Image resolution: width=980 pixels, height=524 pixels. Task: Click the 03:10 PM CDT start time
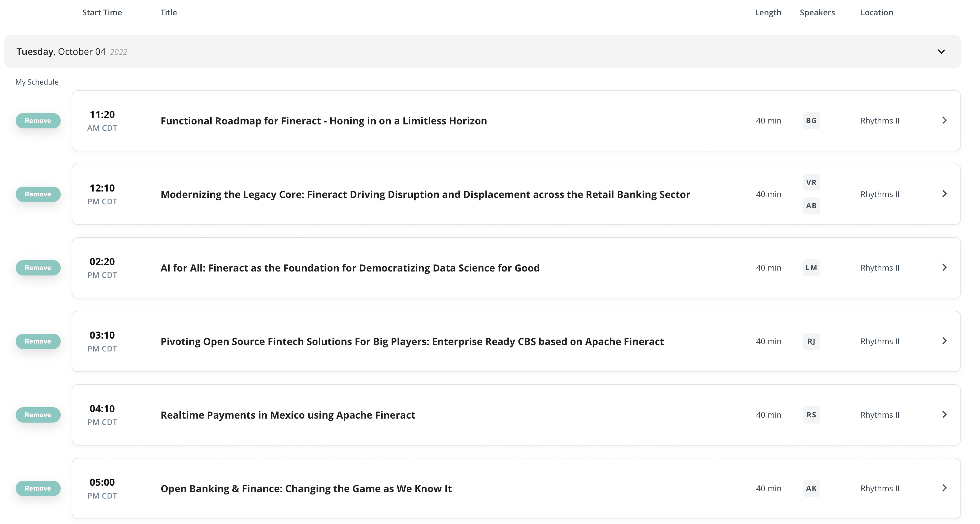(x=102, y=341)
